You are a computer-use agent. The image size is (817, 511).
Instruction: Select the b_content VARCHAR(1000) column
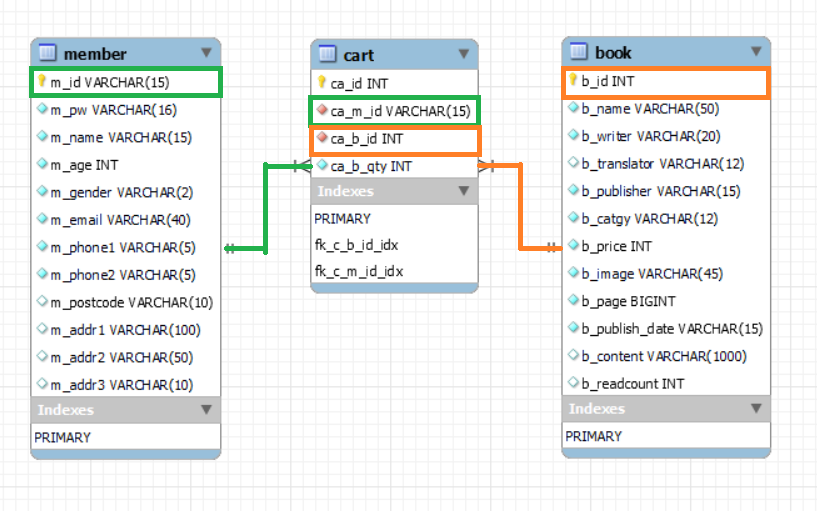pyautogui.click(x=666, y=356)
